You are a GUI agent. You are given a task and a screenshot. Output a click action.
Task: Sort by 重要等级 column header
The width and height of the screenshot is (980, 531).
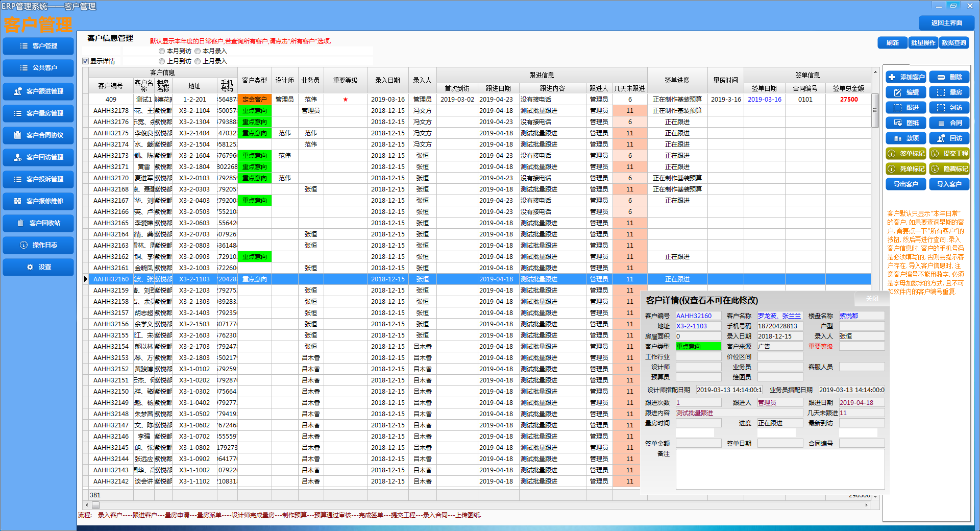tap(346, 80)
